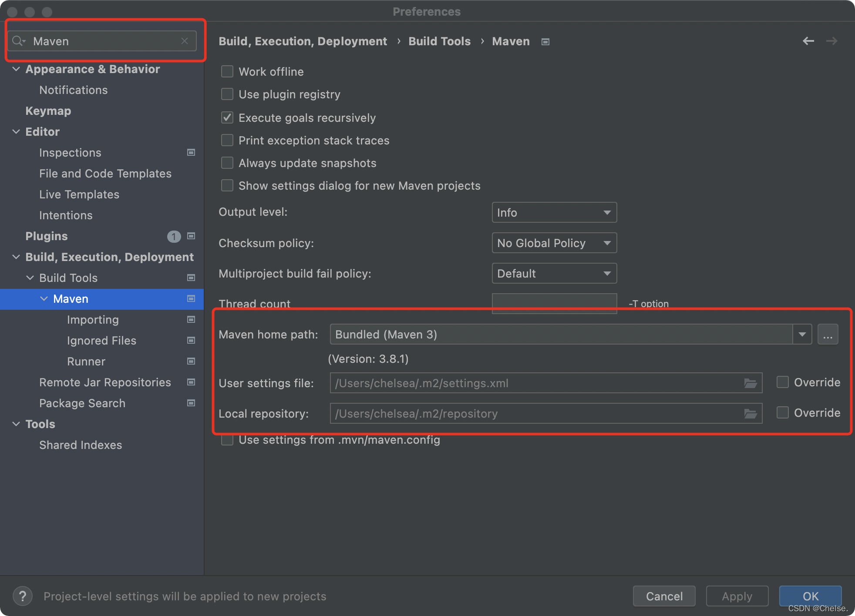Screen dimensions: 855x616
Task: Open the Checksum policy dropdown
Action: pyautogui.click(x=554, y=243)
